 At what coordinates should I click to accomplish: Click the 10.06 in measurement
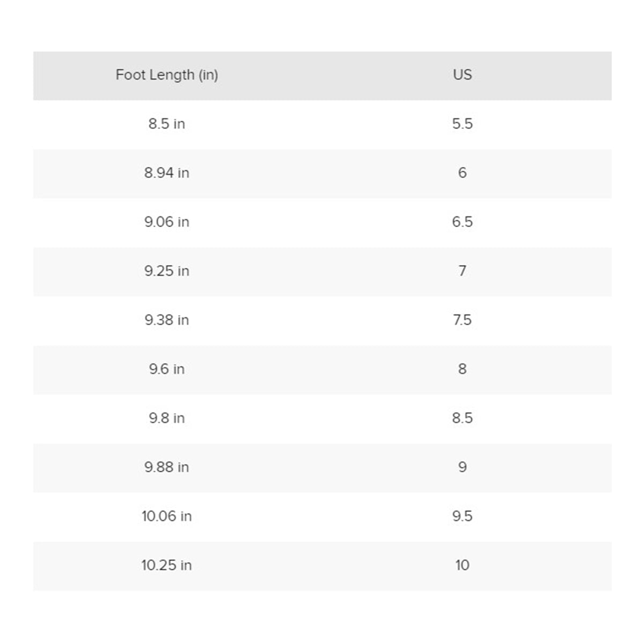pos(167,516)
